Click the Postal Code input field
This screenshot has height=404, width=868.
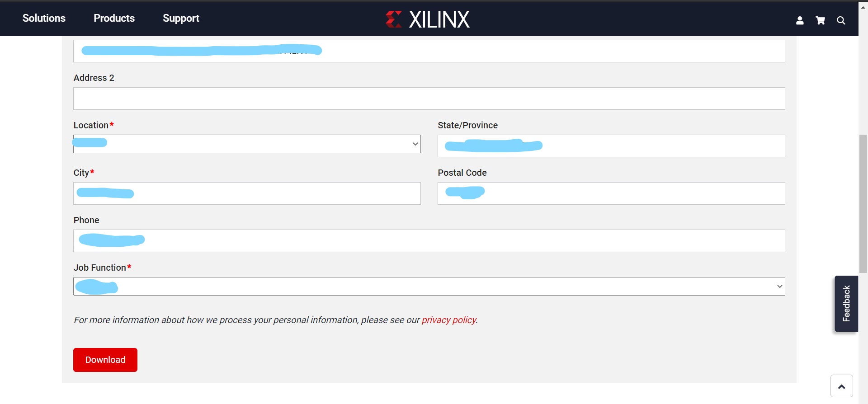611,193
